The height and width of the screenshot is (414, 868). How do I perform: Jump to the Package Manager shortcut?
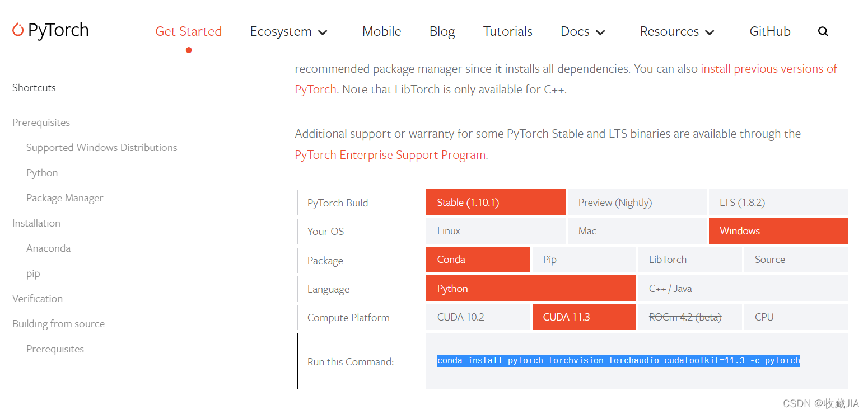coord(64,198)
